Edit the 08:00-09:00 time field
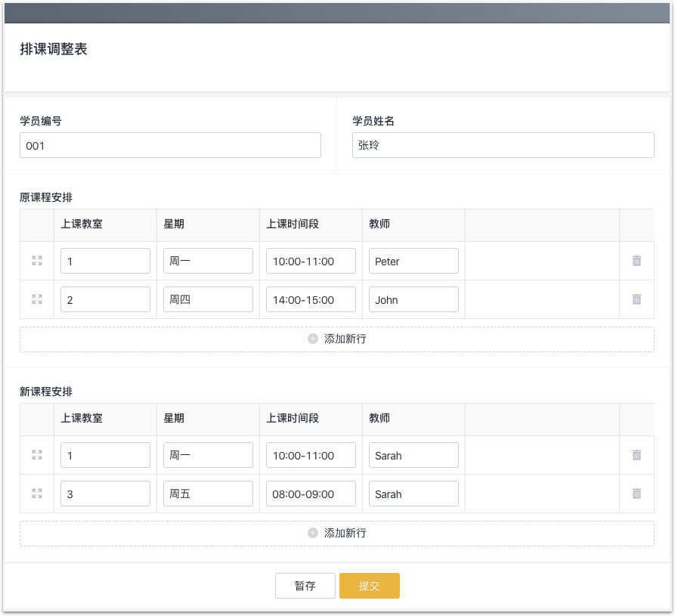675x616 pixels. tap(311, 494)
